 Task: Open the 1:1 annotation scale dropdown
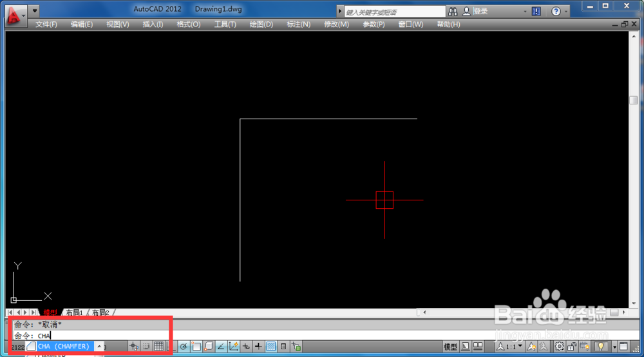pyautogui.click(x=509, y=347)
